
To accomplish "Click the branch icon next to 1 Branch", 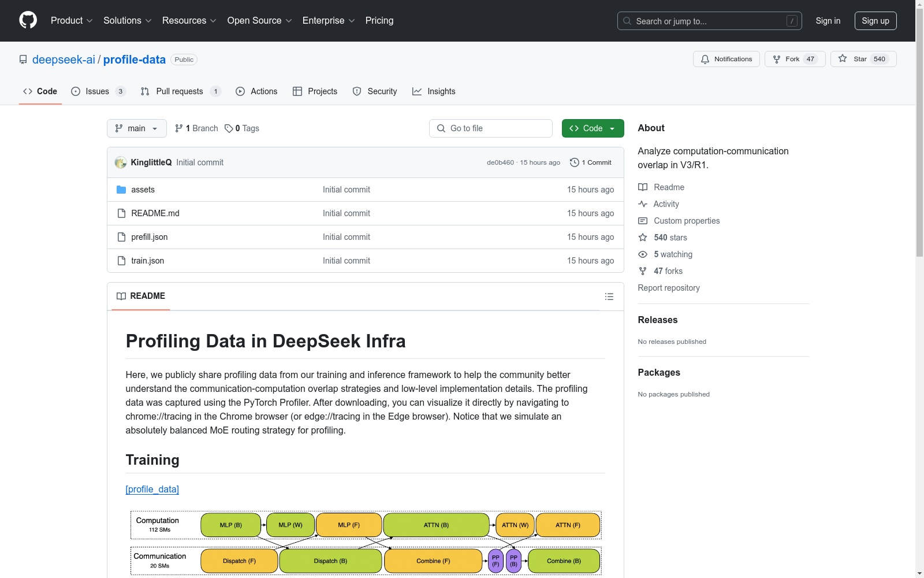I will point(179,128).
